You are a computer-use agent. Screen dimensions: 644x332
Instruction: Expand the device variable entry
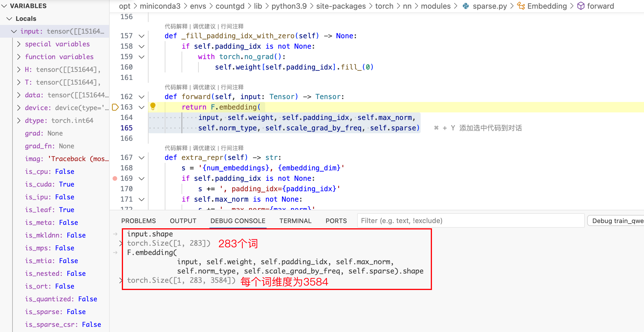(19, 108)
